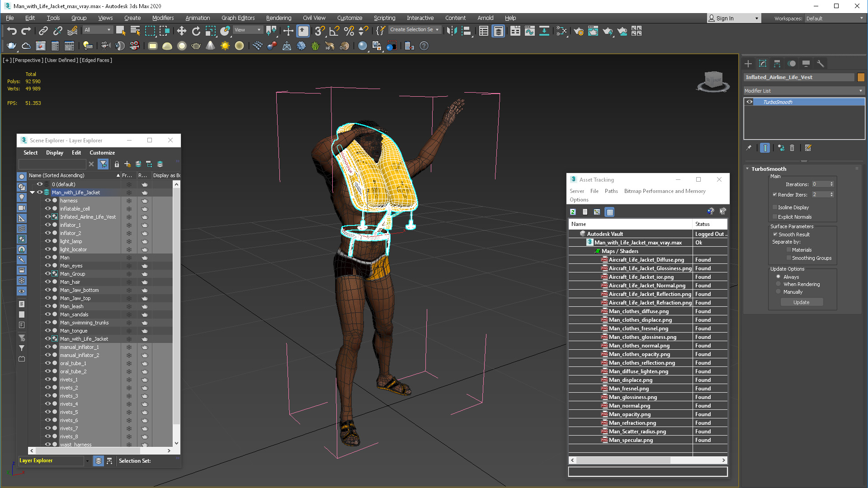Image resolution: width=868 pixels, height=488 pixels.
Task: Toggle Isoline Display checkbox
Action: 775,207
